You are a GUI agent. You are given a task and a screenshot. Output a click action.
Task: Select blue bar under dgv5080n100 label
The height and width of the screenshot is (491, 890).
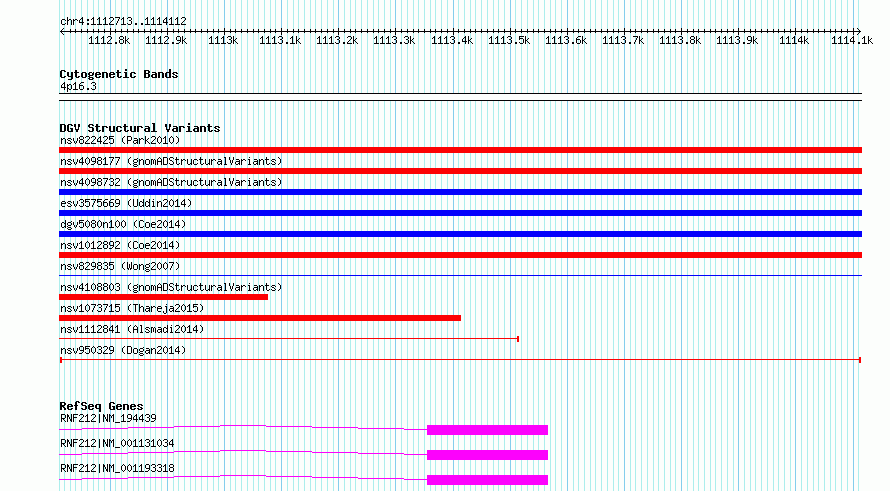click(460, 234)
